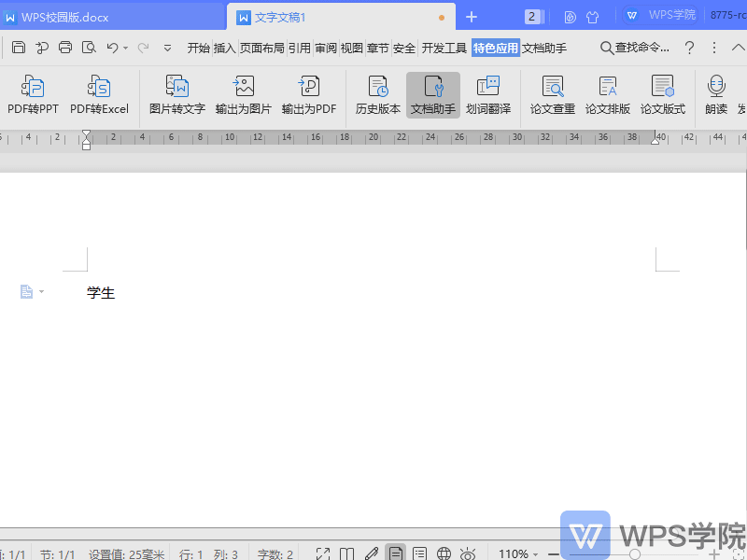
Task: Toggle the 文档助手 ribbon button
Action: (433, 95)
